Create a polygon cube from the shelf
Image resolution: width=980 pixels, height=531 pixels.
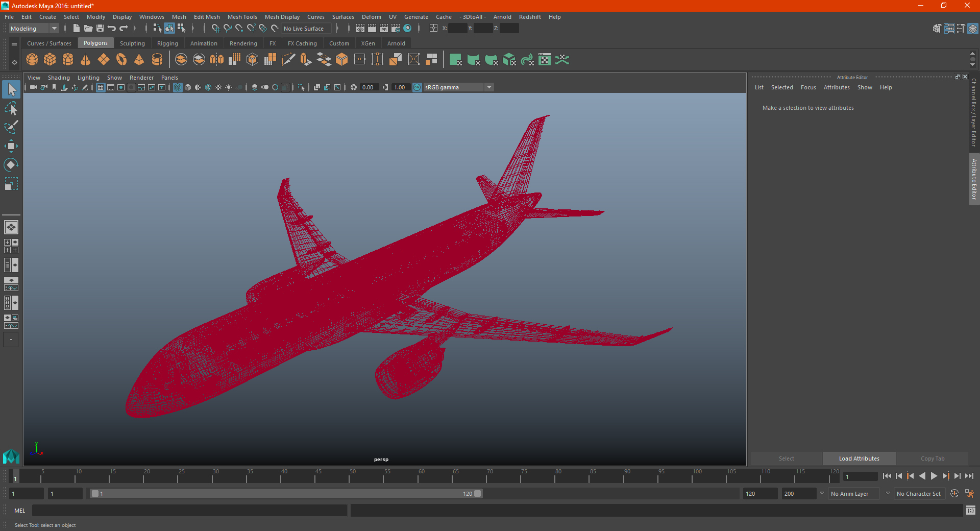50,60
